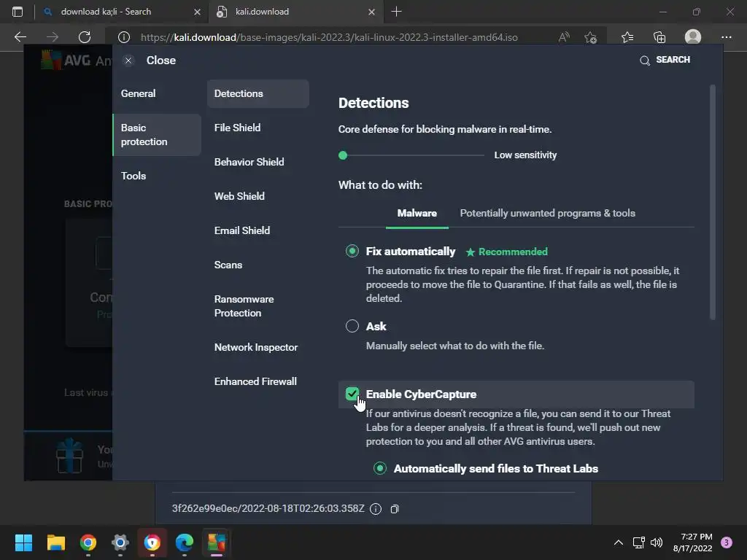This screenshot has height=560, width=747.
Task: Go back in the Edge browser
Action: pyautogui.click(x=20, y=37)
